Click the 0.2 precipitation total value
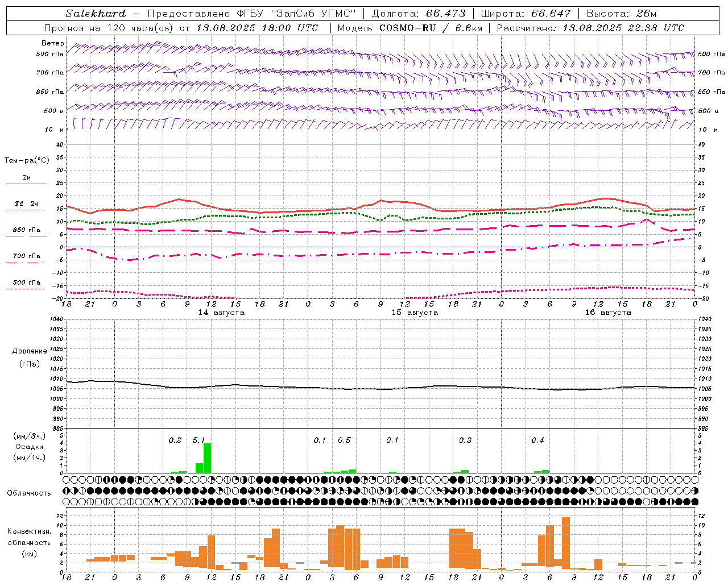This screenshot has height=582, width=728. pos(175,440)
